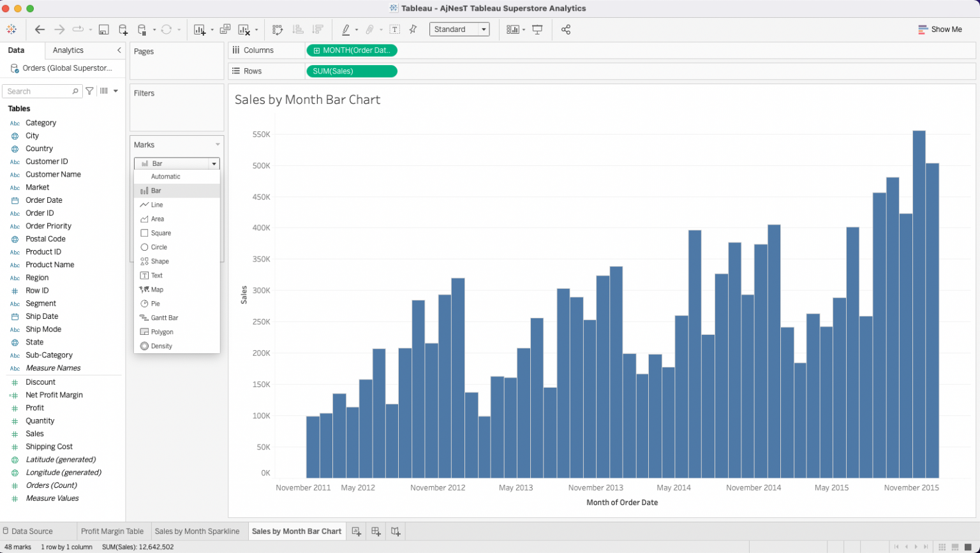980x553 pixels.
Task: Click the Tableau start page logo icon
Action: click(11, 29)
